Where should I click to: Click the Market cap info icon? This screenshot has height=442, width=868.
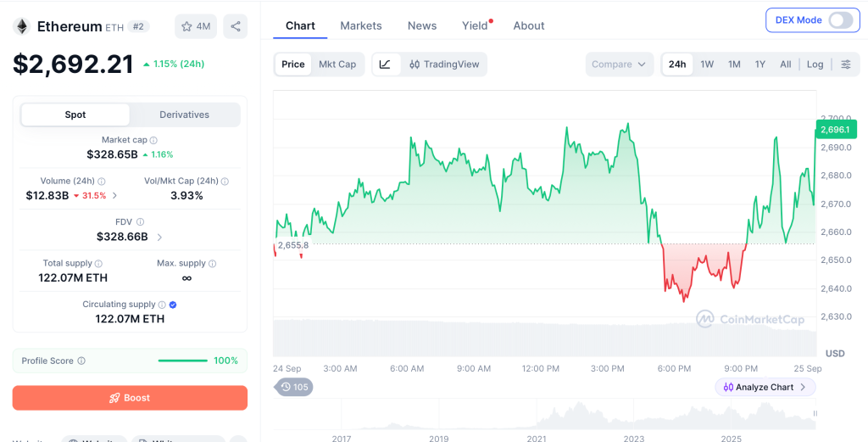(153, 141)
